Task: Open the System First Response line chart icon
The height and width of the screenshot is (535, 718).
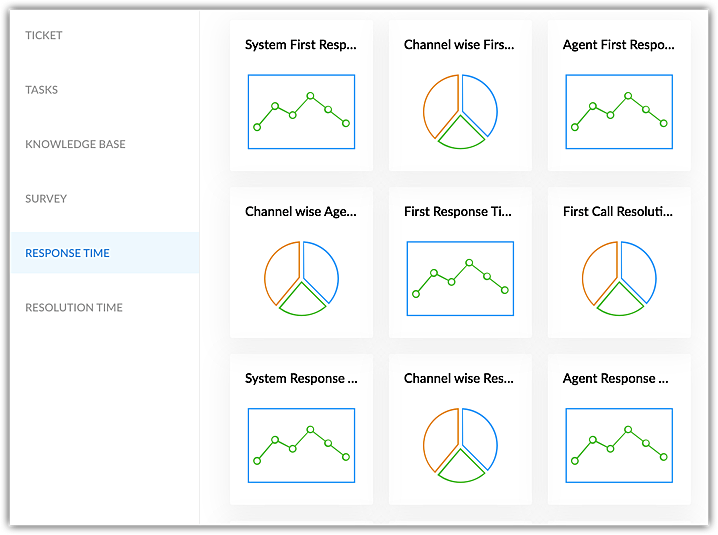Action: click(x=301, y=112)
